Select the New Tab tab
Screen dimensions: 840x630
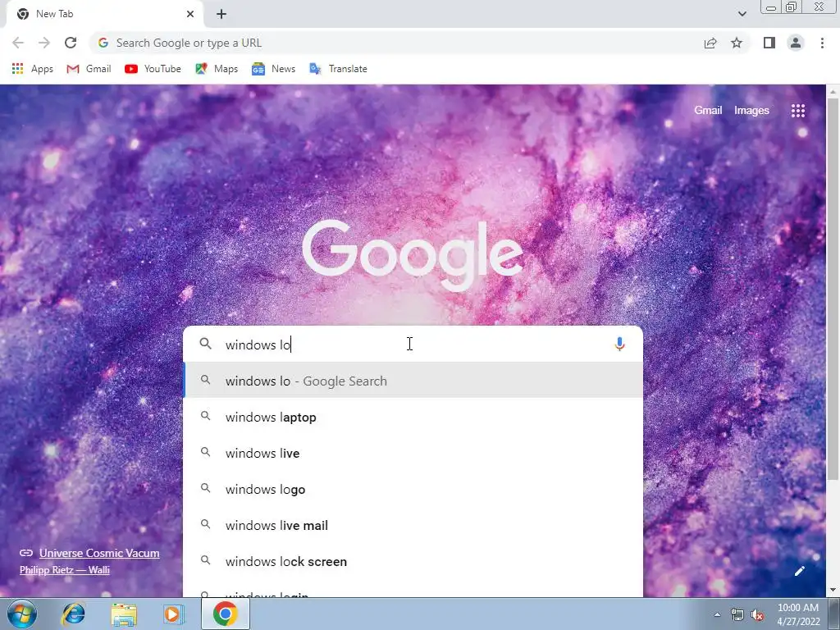click(104, 14)
